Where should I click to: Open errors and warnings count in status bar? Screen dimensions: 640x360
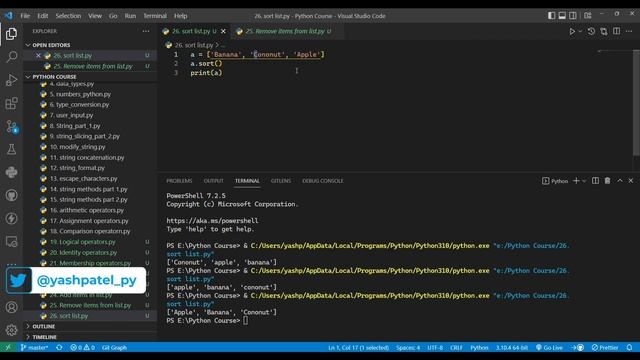[82, 348]
